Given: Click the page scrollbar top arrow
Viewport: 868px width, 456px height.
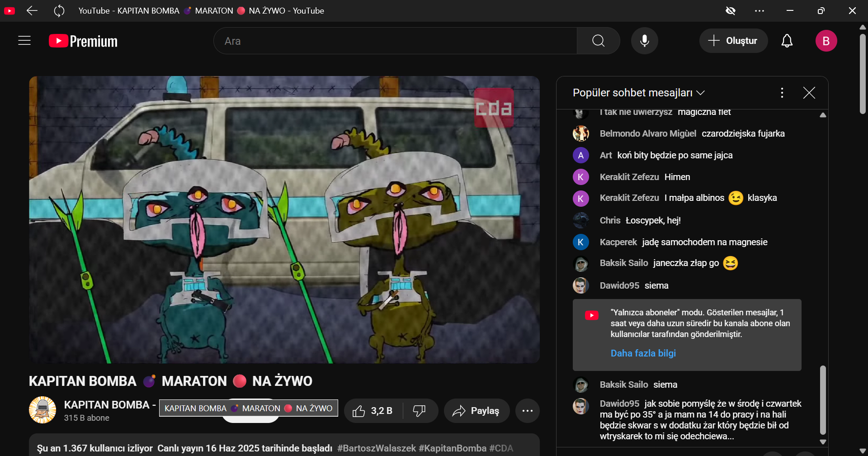Looking at the screenshot, I should pos(863,27).
